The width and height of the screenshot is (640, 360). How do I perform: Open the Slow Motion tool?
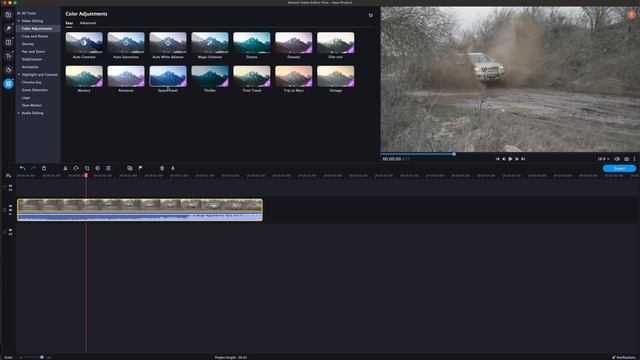[x=31, y=105]
